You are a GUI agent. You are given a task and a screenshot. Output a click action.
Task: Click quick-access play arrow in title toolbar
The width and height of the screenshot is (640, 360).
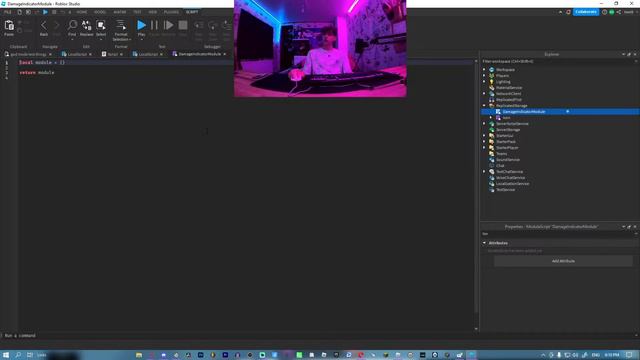pos(45,12)
